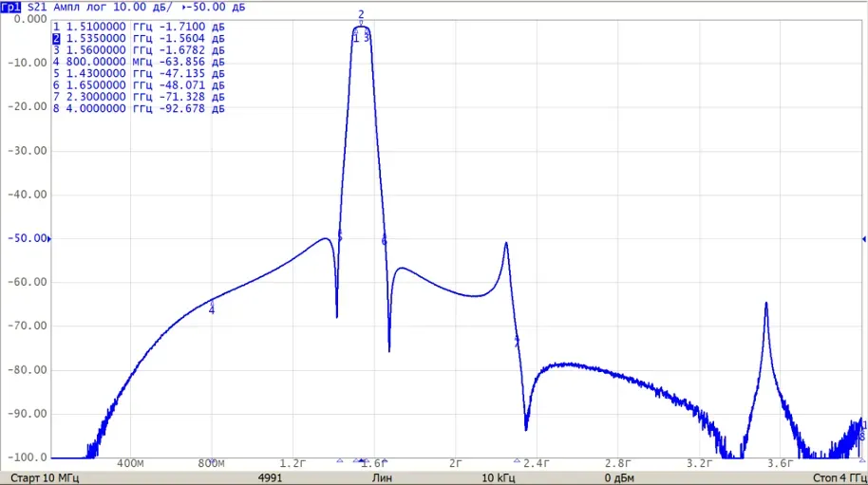Select marker 6 row 1.6500000 ГГц
The height and width of the screenshot is (485, 868).
coord(139,85)
